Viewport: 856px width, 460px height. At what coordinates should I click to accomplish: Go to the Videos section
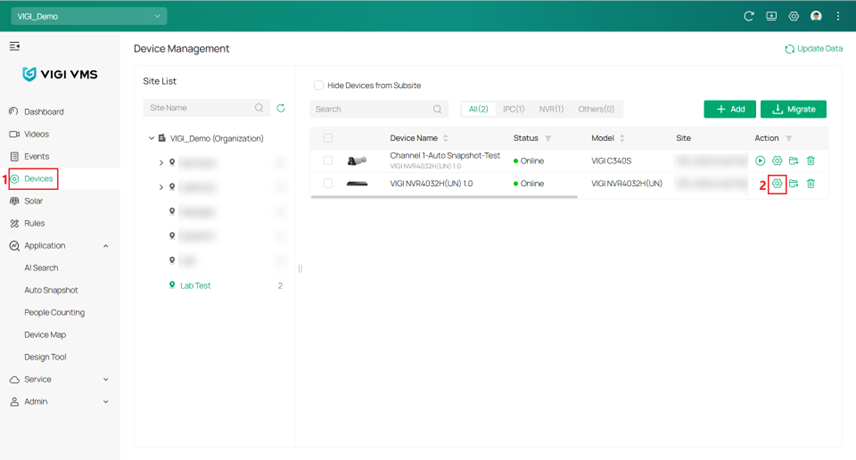click(x=37, y=134)
